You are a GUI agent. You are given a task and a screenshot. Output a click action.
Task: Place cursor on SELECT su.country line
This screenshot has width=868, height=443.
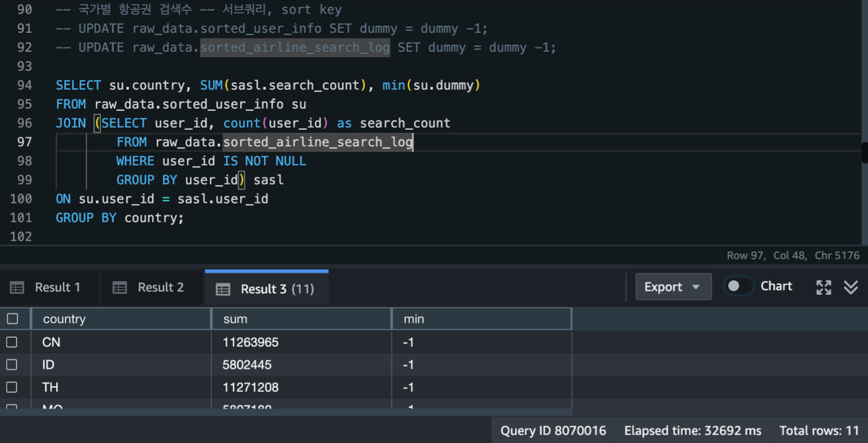click(268, 86)
